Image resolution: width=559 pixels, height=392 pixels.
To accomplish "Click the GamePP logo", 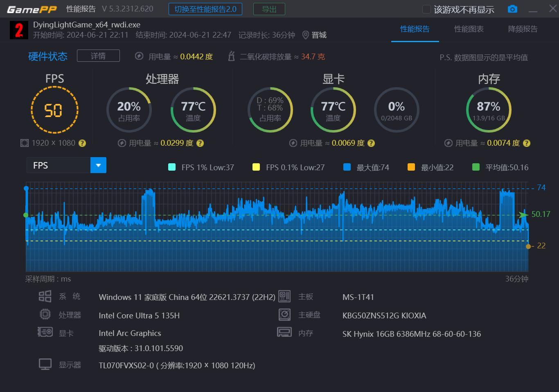I will point(32,9).
